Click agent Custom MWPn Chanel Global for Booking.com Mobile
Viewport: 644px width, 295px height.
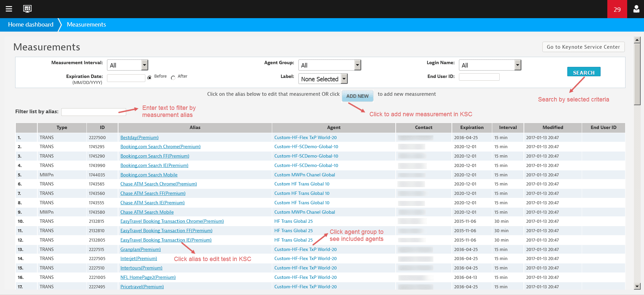coord(305,175)
